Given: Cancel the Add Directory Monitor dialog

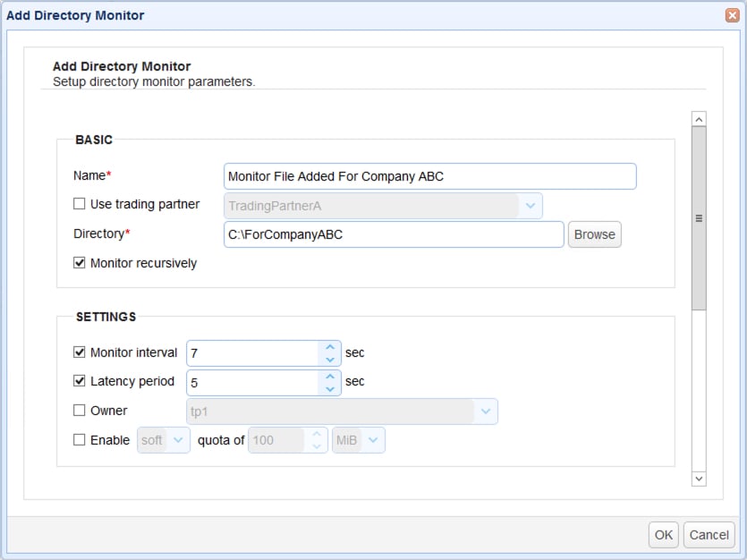Looking at the screenshot, I should click(709, 534).
